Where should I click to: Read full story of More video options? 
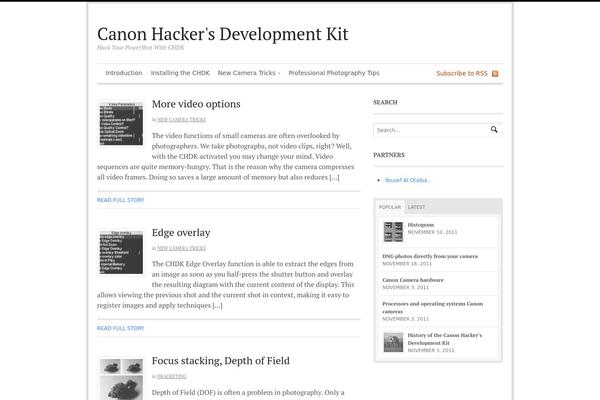[x=120, y=200]
